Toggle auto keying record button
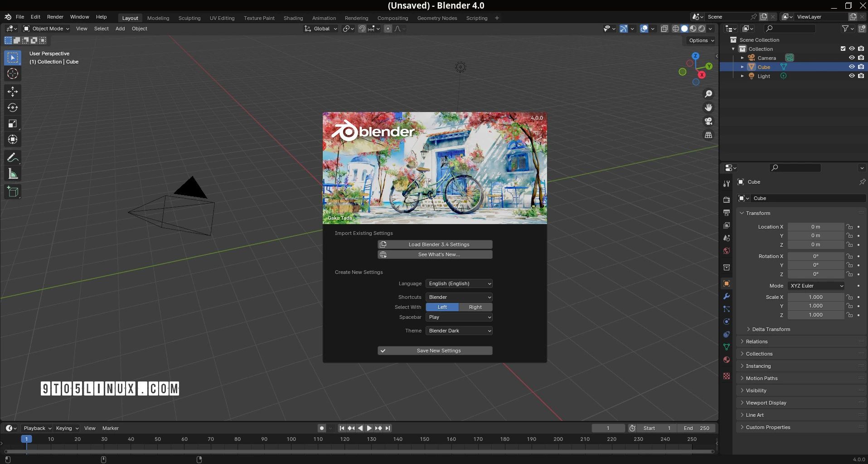 (x=321, y=428)
